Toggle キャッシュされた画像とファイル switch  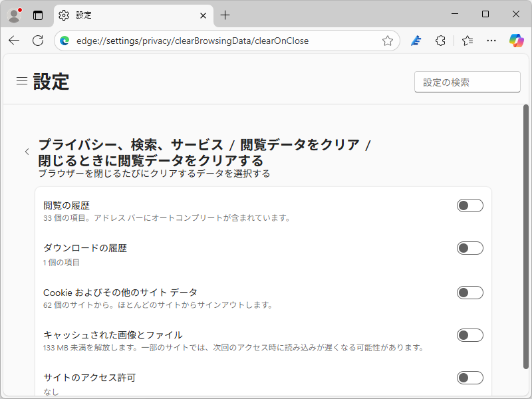(469, 335)
